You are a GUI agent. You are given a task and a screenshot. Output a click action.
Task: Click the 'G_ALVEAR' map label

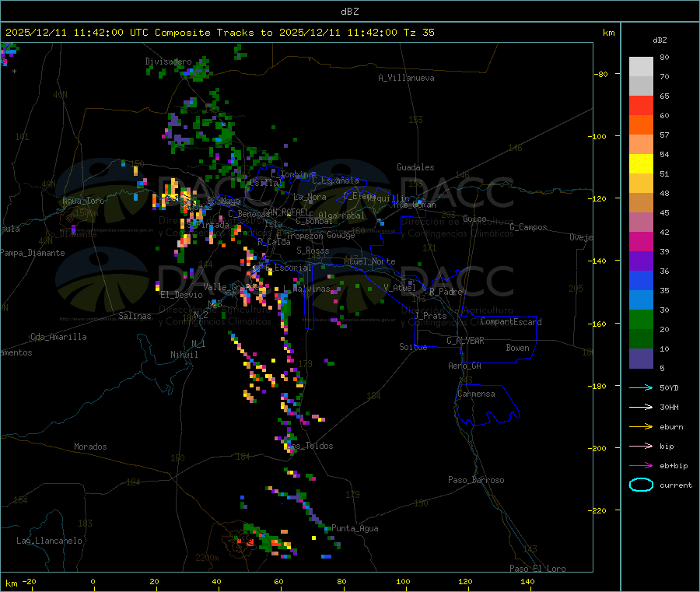point(465,341)
